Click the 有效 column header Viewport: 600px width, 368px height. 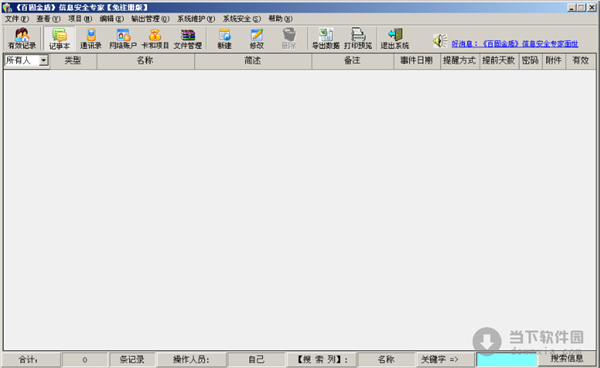pyautogui.click(x=580, y=60)
